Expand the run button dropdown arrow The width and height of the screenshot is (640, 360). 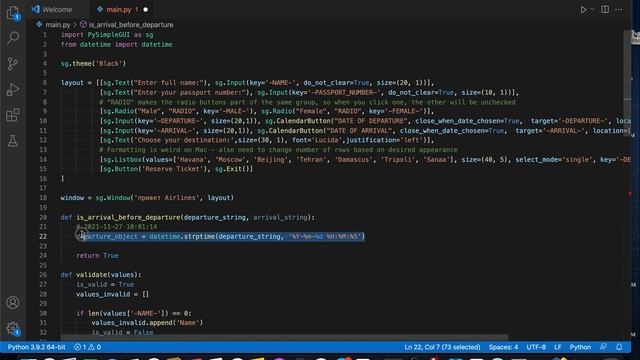coord(593,9)
